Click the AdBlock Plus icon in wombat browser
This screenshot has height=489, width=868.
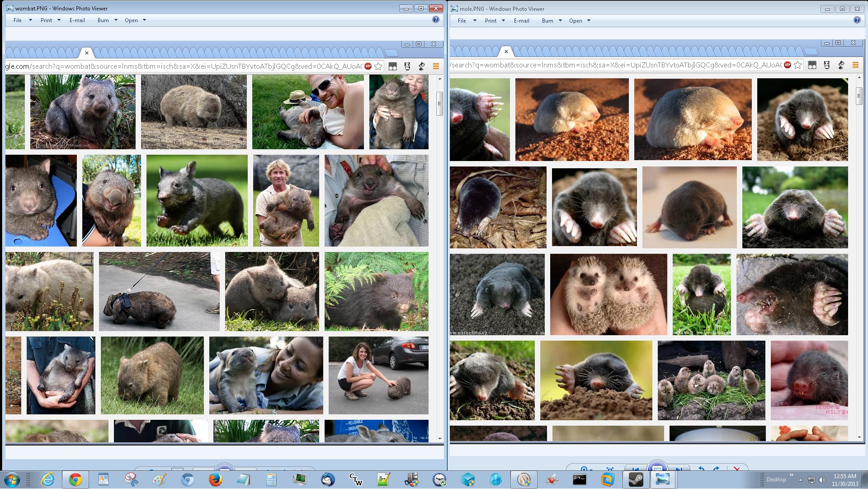(x=368, y=66)
